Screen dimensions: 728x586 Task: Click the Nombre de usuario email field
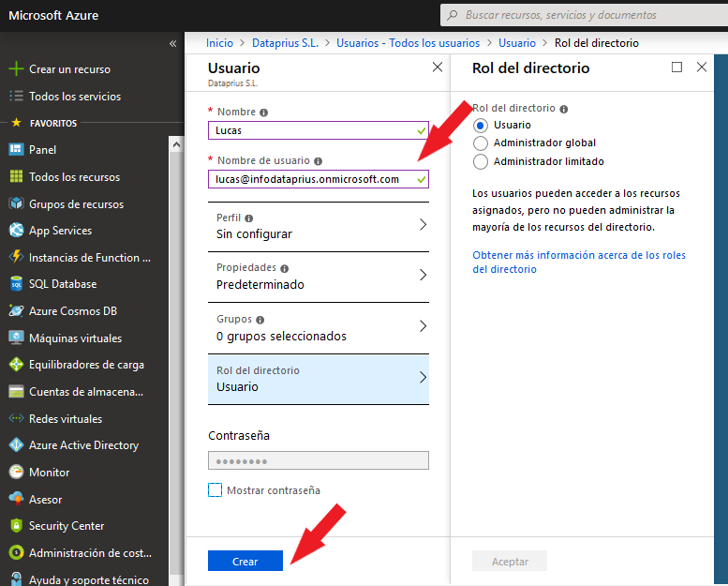click(x=318, y=179)
